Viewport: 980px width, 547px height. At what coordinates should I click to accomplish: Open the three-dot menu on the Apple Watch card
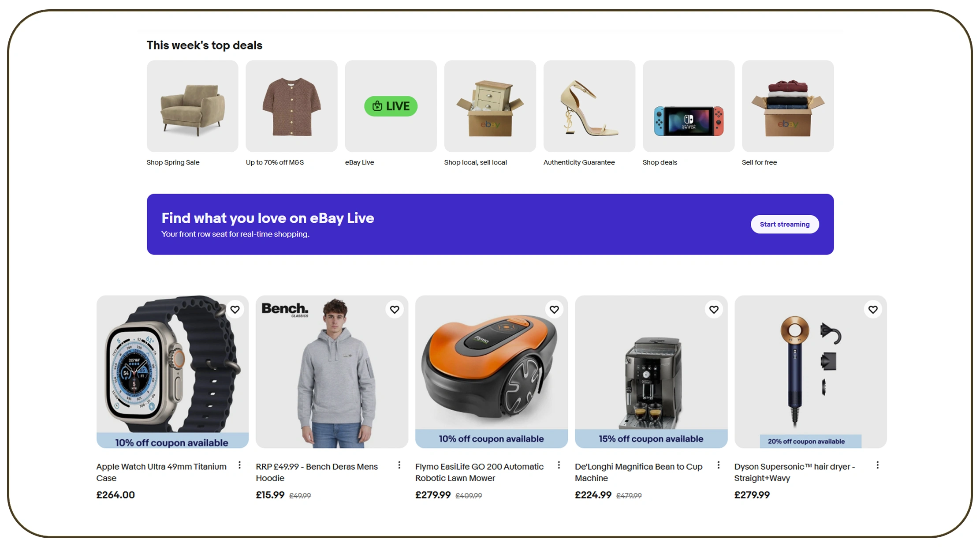point(239,465)
